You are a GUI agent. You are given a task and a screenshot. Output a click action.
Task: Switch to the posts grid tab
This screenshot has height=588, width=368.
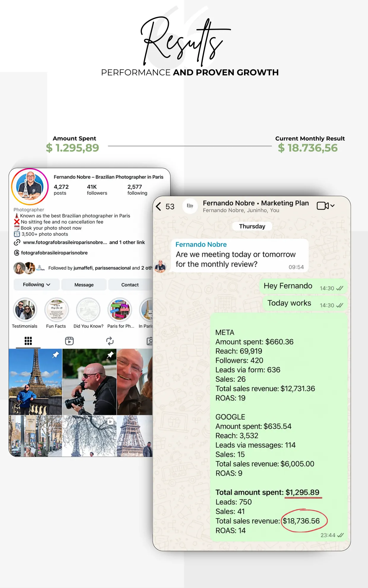pyautogui.click(x=28, y=341)
